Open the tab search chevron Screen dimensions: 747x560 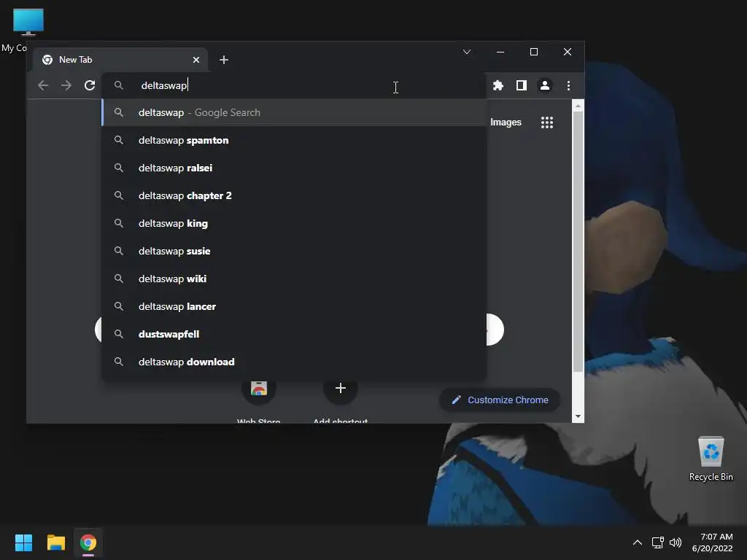tap(467, 52)
